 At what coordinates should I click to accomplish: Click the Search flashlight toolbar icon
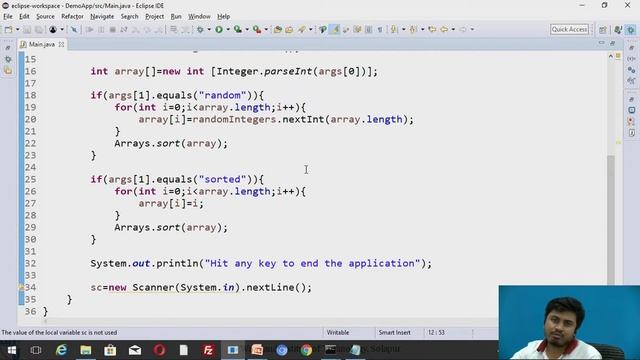click(x=302, y=29)
